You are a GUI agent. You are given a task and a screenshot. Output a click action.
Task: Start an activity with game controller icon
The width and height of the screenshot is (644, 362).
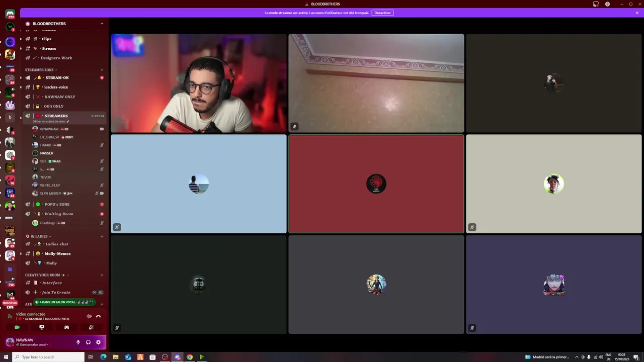tap(66, 327)
